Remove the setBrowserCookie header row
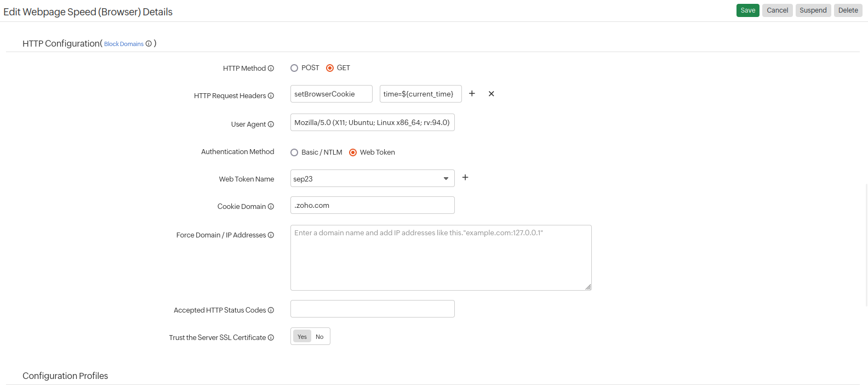This screenshot has height=385, width=868. (x=492, y=94)
